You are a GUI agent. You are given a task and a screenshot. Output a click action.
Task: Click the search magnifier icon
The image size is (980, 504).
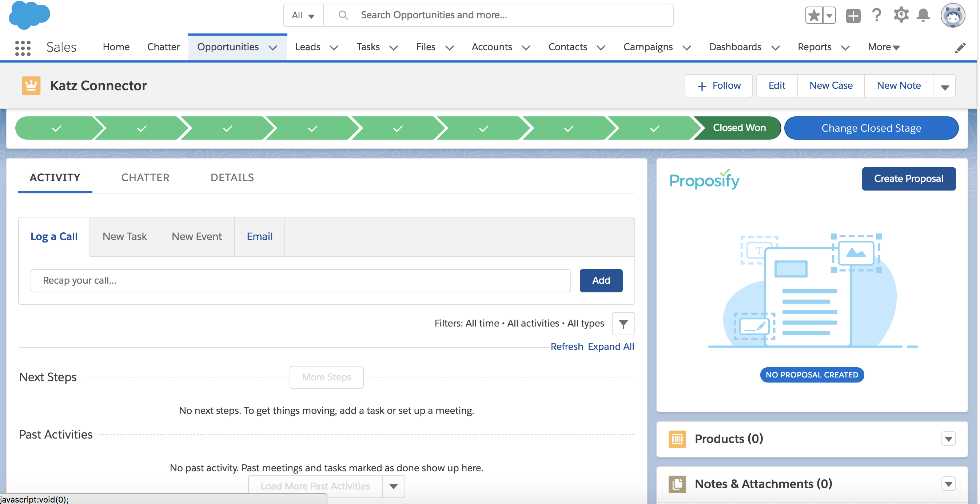pyautogui.click(x=343, y=15)
